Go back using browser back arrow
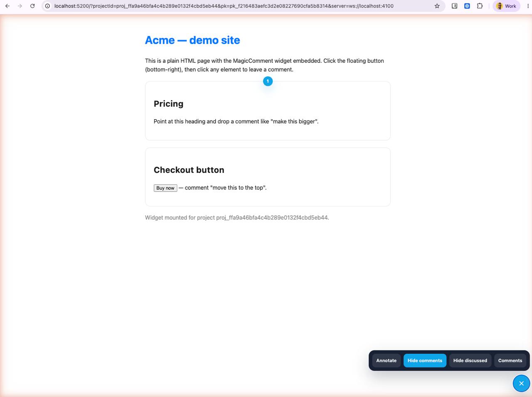Screen dimensions: 532x397 pos(7,6)
